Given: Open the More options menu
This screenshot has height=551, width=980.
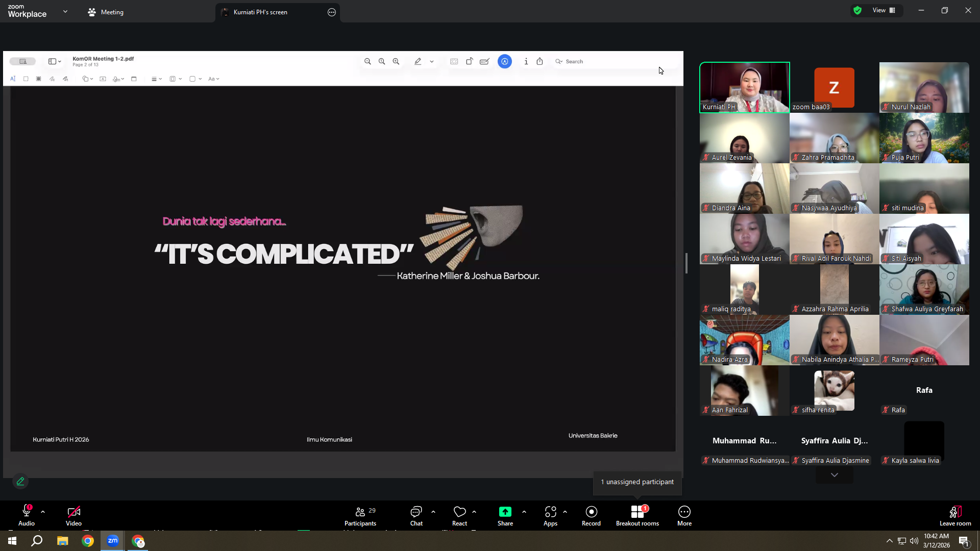Looking at the screenshot, I should (684, 515).
